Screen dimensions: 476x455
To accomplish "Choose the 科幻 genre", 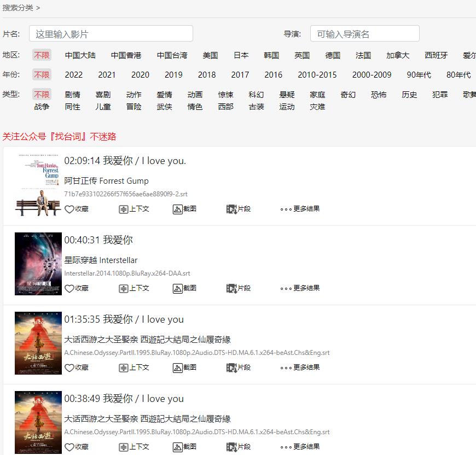I will (x=256, y=95).
